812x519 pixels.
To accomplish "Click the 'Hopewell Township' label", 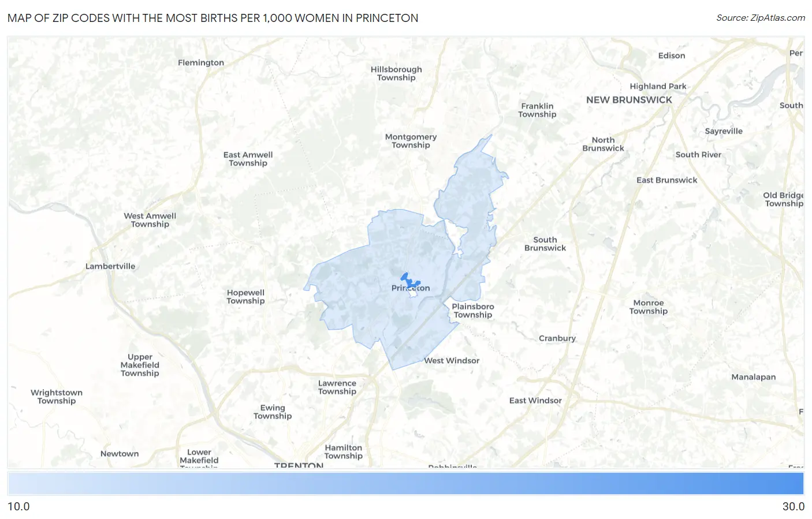I will pos(245,297).
